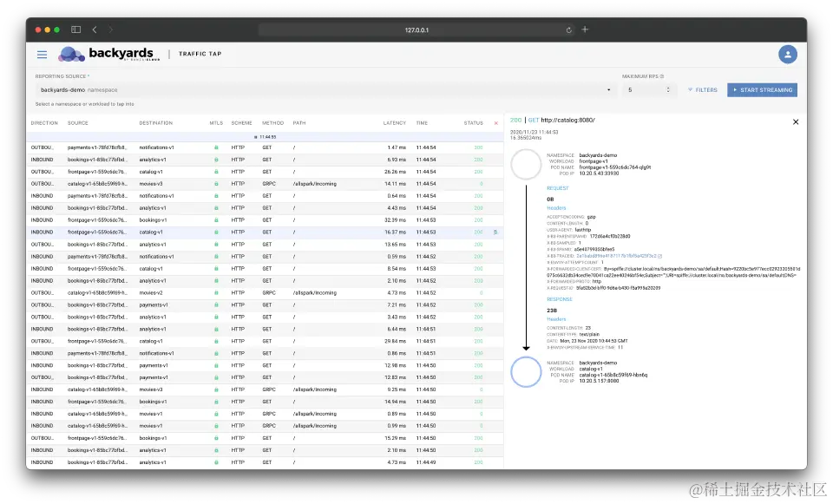Select the row with 26.26 ms latency
Viewport: 833px width, 504px height.
(266, 172)
